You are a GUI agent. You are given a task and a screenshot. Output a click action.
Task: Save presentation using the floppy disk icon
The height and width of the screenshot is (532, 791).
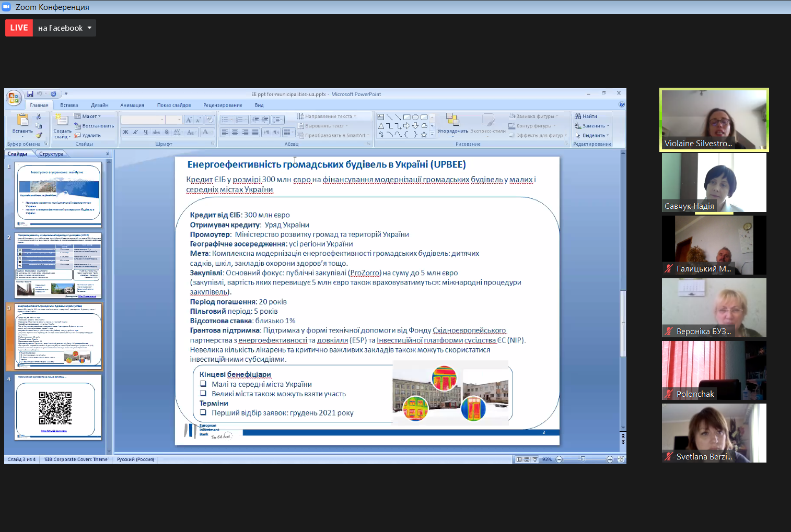30,94
